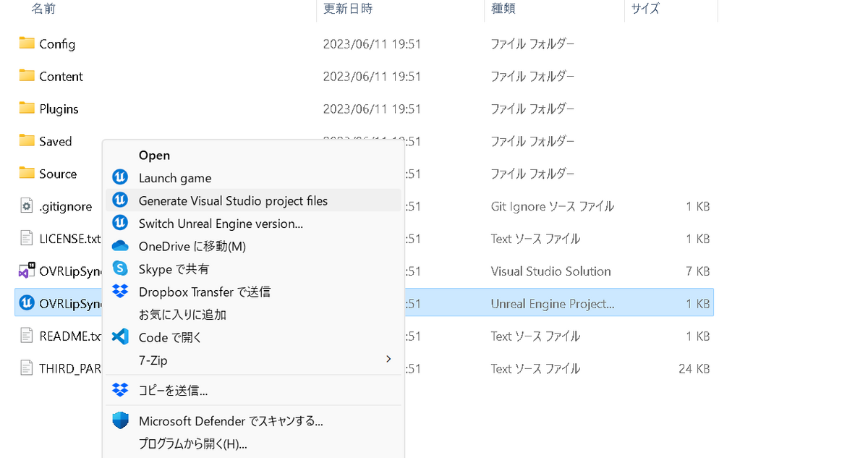Select the Source folder name
The height and width of the screenshot is (458, 868).
pyautogui.click(x=58, y=174)
